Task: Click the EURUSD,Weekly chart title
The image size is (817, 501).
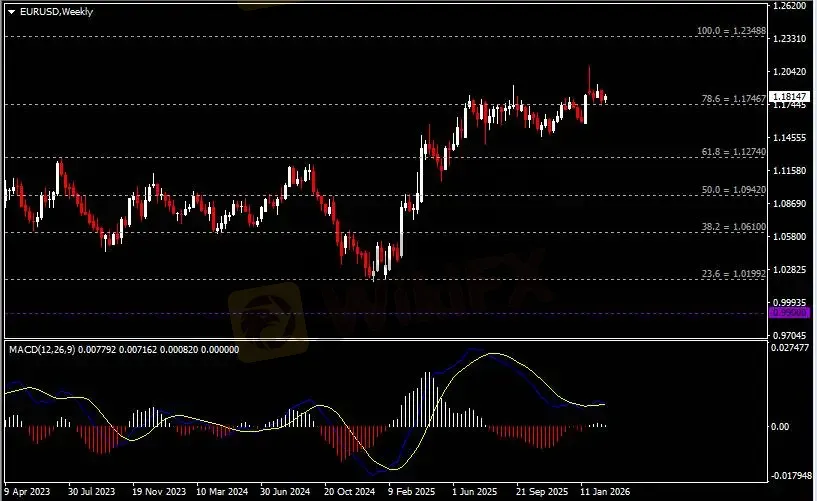Action: click(56, 11)
